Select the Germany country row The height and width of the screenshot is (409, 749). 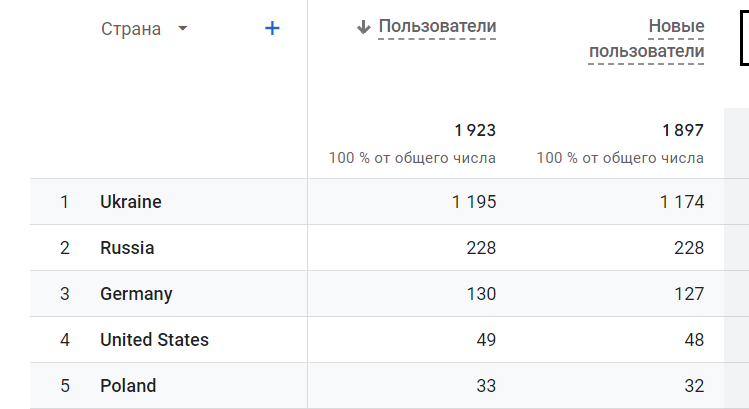coord(136,294)
